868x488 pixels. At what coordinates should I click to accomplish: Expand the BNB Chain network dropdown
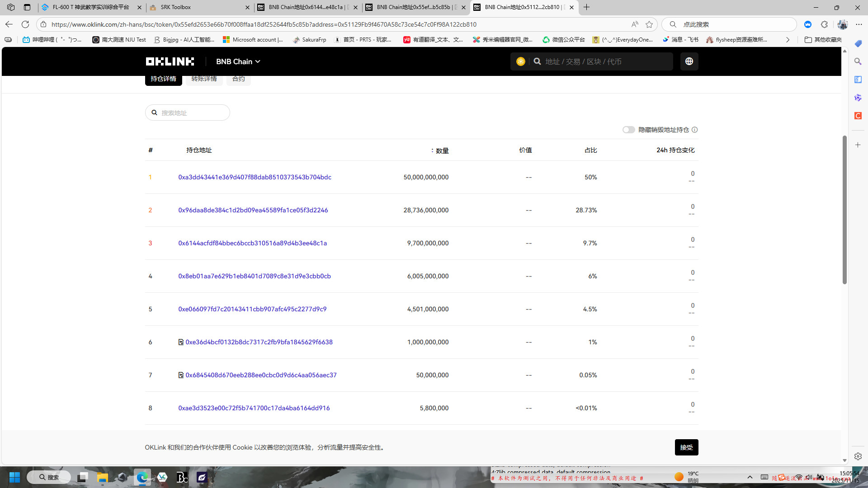pos(238,61)
